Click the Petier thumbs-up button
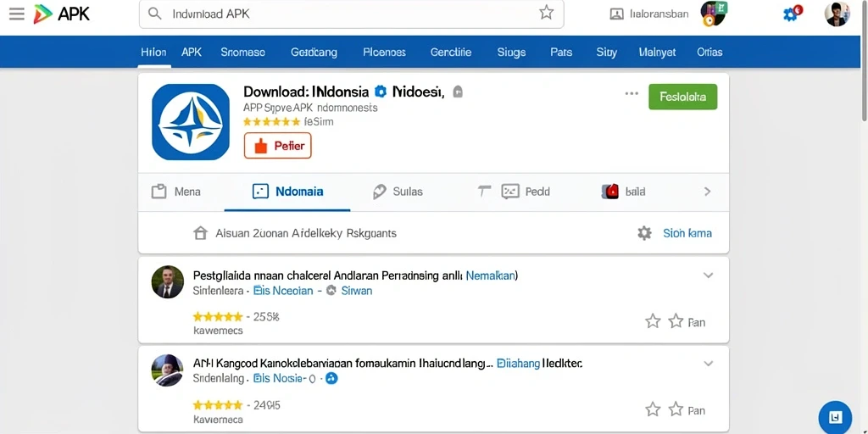The width and height of the screenshot is (868, 434). pyautogui.click(x=278, y=146)
